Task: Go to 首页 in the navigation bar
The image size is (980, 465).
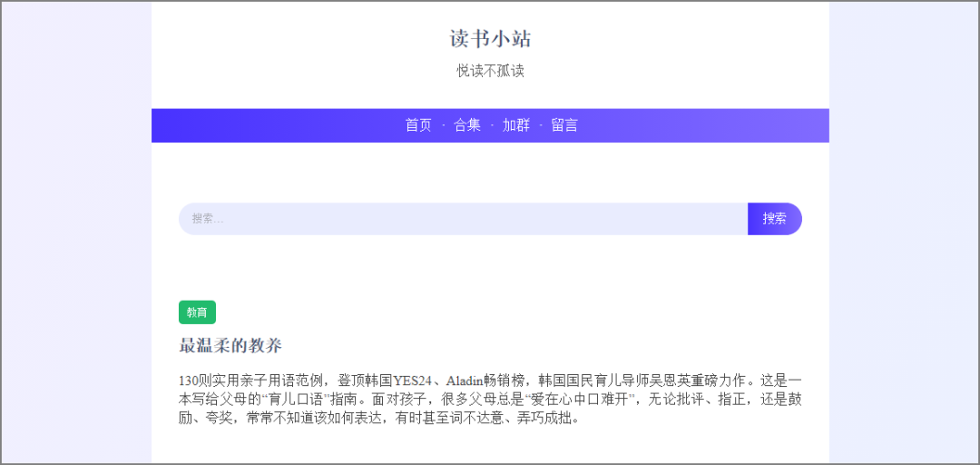Action: [418, 125]
